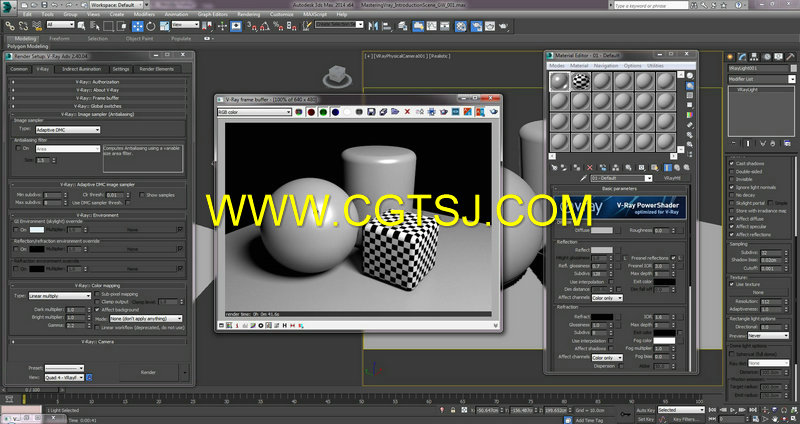Click Texture None map button

[x=759, y=292]
